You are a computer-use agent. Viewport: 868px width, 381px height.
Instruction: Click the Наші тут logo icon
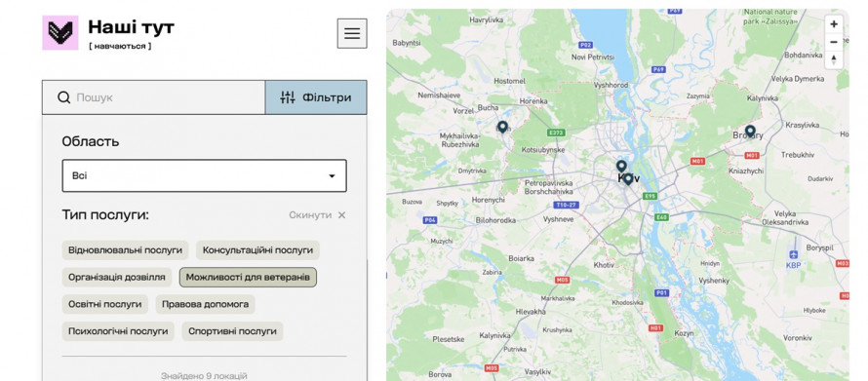(x=60, y=32)
